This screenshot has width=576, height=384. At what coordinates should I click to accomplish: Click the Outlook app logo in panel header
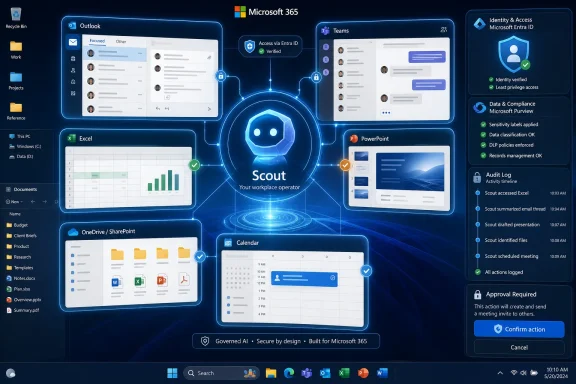coord(72,26)
